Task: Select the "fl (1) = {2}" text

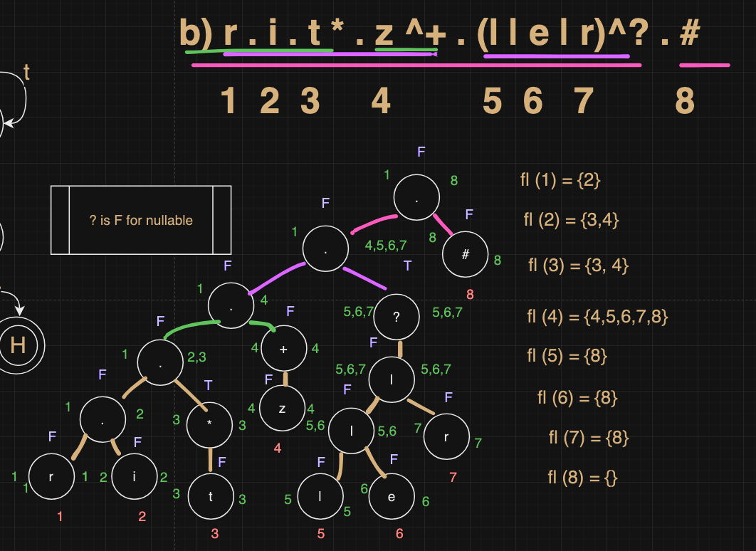Action: [x=560, y=180]
